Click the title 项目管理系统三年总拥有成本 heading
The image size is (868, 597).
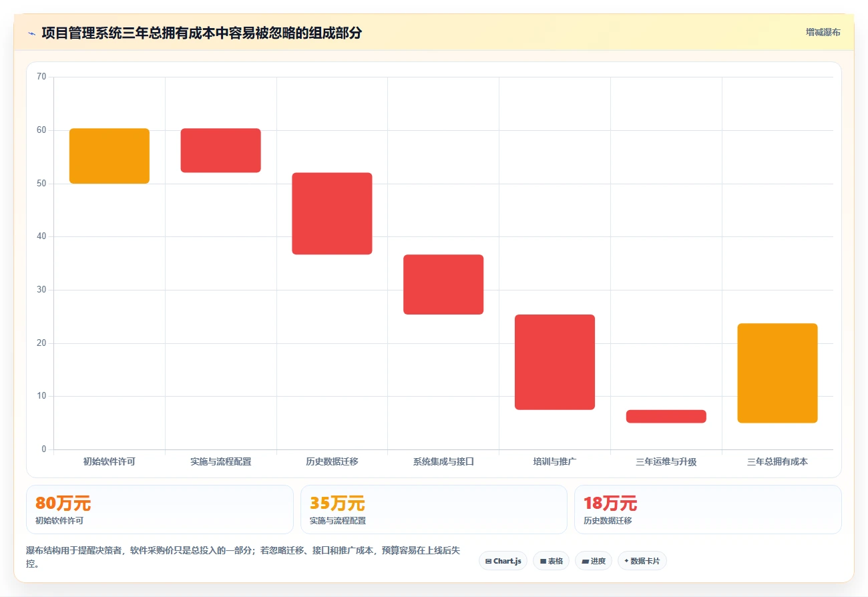click(x=202, y=33)
